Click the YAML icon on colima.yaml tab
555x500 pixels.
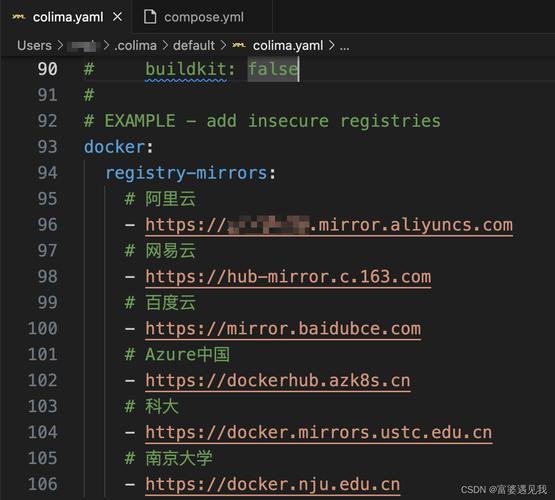(x=19, y=17)
